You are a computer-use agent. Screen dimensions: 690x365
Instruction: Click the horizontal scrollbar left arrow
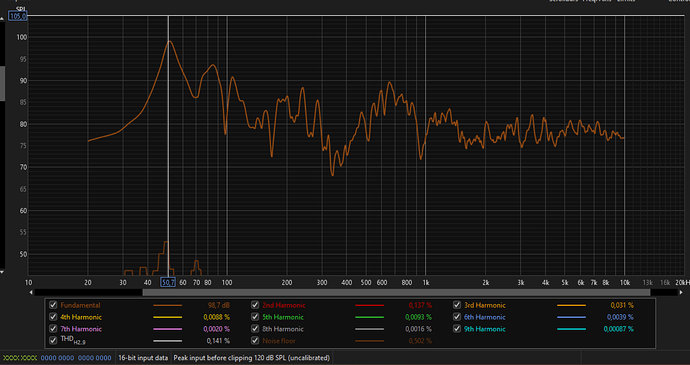(31, 292)
